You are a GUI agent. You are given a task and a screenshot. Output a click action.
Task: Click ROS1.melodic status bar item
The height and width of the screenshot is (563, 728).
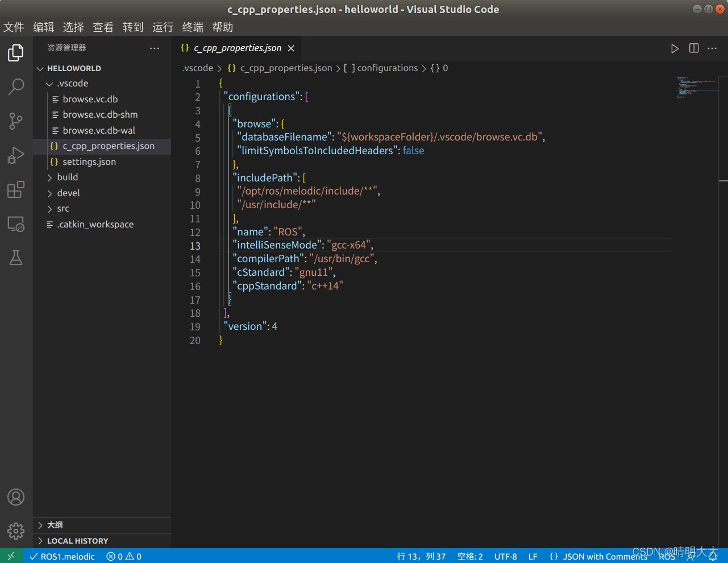click(62, 556)
